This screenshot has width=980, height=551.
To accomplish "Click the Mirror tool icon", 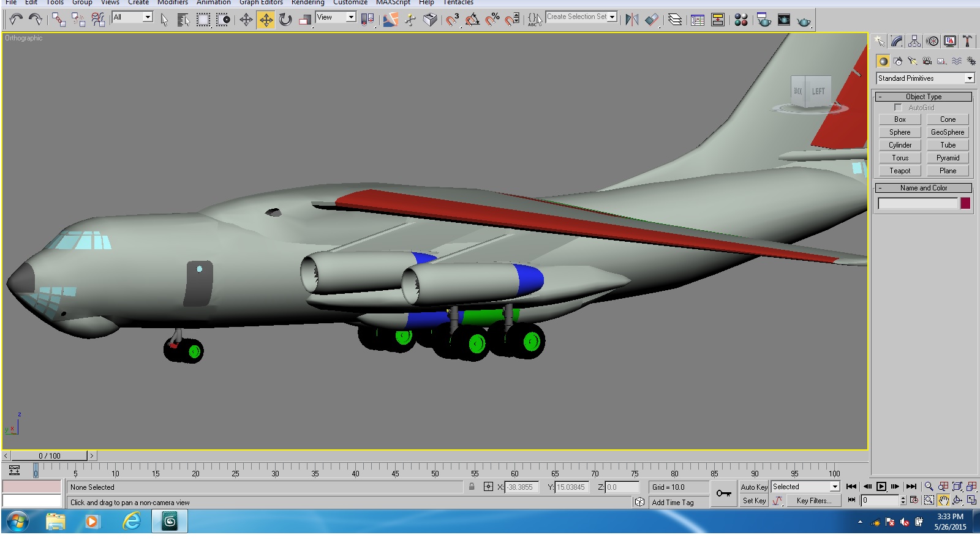I will (632, 20).
